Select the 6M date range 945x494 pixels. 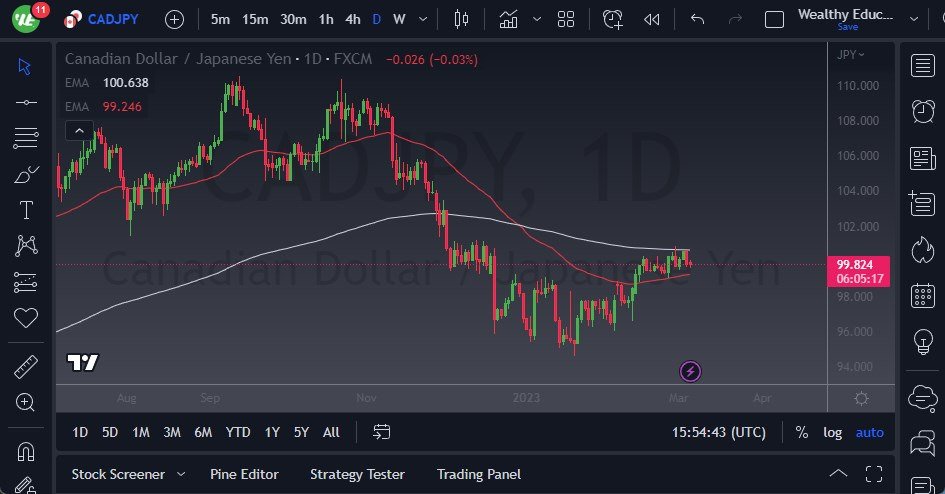[203, 432]
